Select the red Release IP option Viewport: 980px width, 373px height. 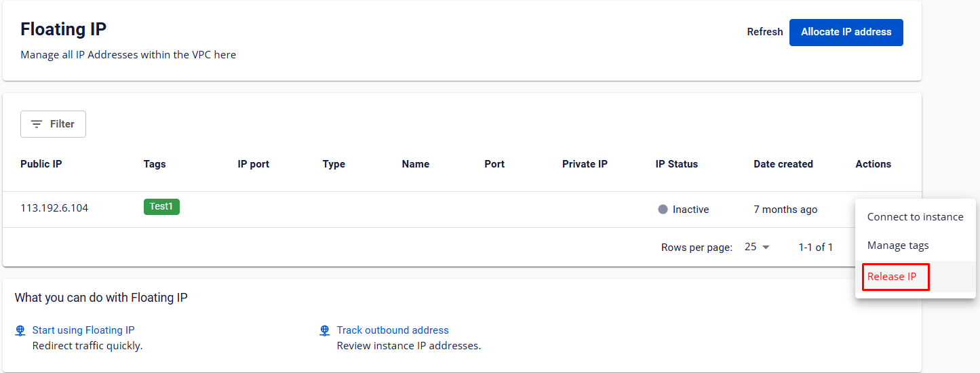(x=892, y=277)
